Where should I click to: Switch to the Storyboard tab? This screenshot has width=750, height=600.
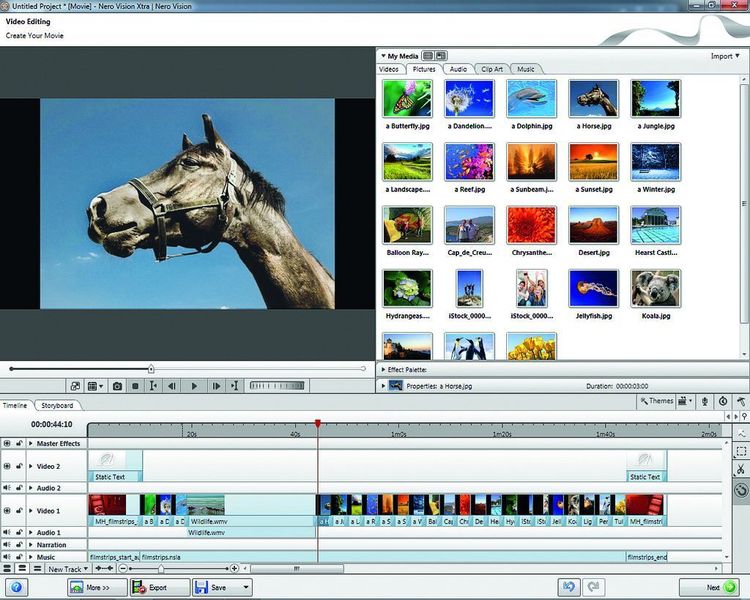coord(57,405)
